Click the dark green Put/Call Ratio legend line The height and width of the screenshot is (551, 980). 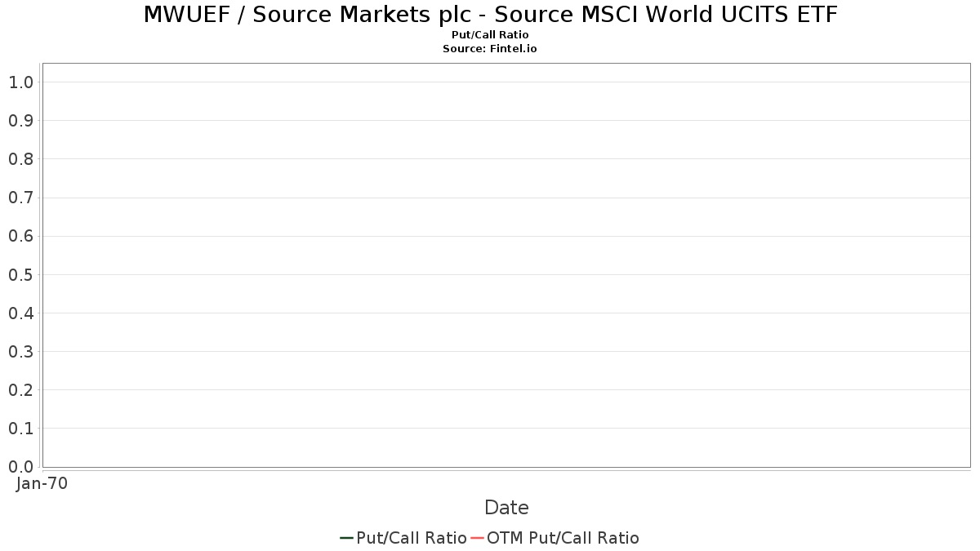346,538
